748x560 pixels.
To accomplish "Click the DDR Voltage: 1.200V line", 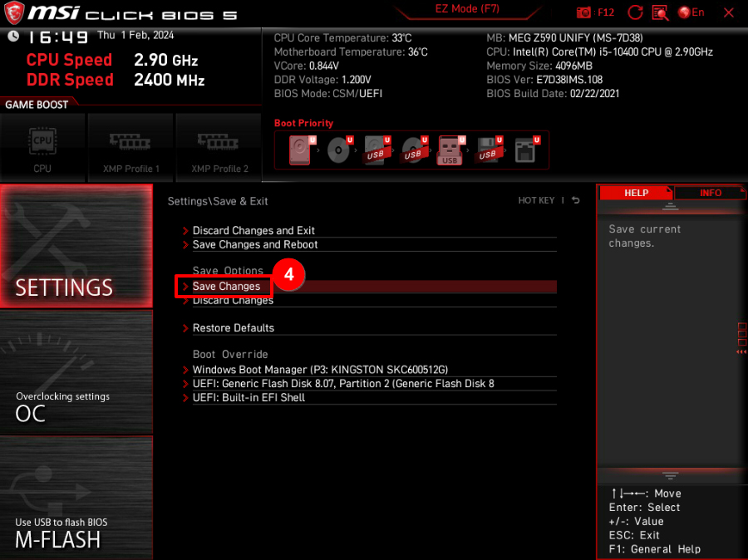I will coord(322,80).
